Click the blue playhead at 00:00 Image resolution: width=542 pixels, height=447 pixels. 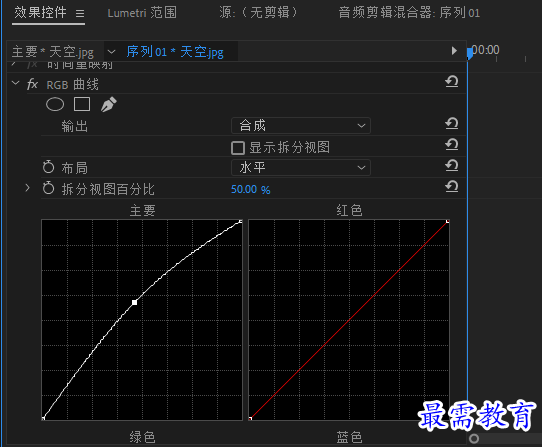(x=469, y=53)
